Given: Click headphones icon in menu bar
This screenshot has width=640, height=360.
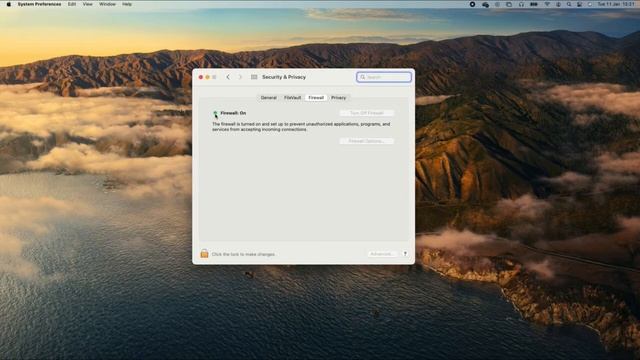Looking at the screenshot, I should point(521,4).
